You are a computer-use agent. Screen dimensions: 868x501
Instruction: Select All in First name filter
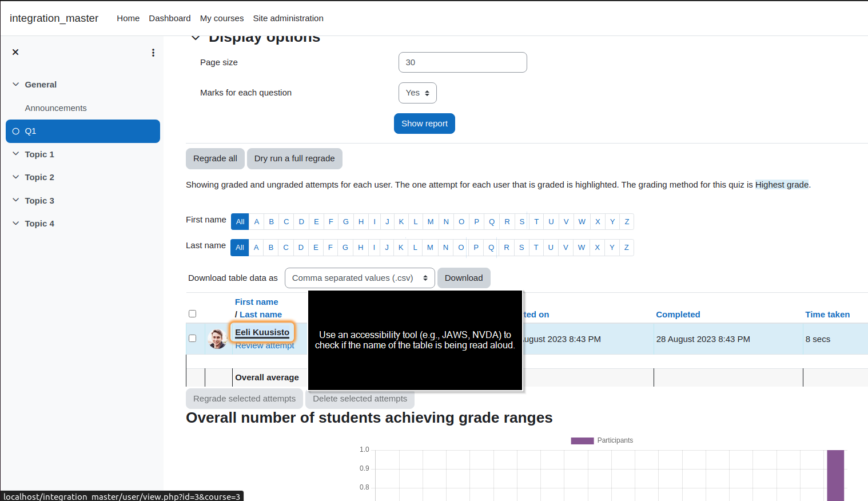pos(240,222)
